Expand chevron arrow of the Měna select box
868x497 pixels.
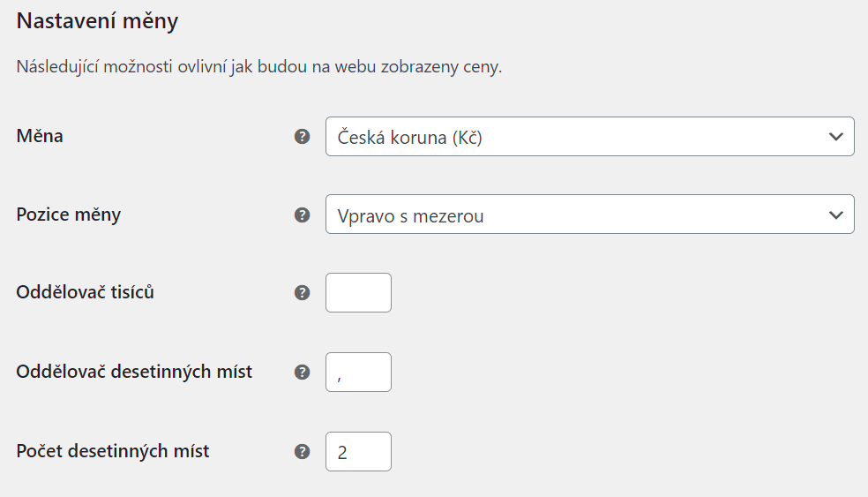tap(836, 136)
